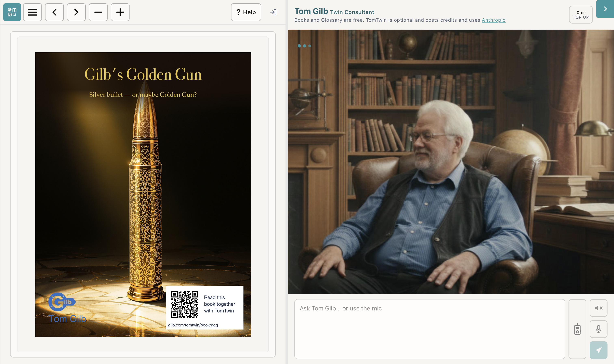Image resolution: width=614 pixels, height=364 pixels.
Task: Zoom out with the minus button
Action: click(x=98, y=12)
